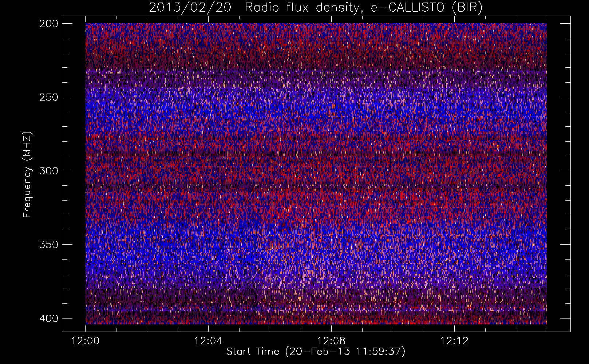The width and height of the screenshot is (589, 364).
Task: Click the 400 frequency tick label
Action: pos(48,318)
